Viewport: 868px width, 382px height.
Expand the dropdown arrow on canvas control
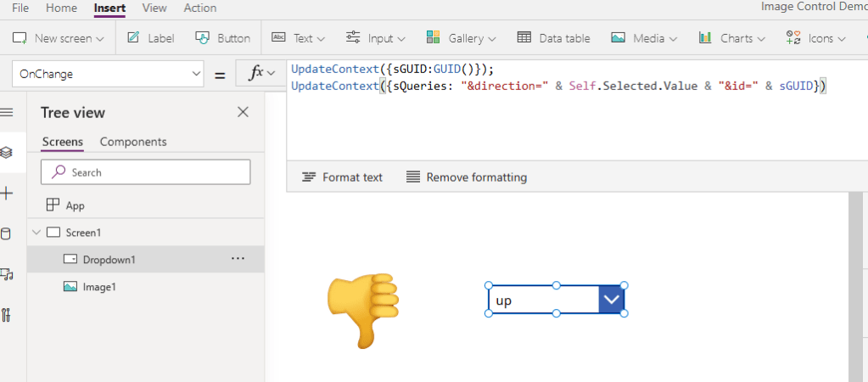[x=611, y=300]
